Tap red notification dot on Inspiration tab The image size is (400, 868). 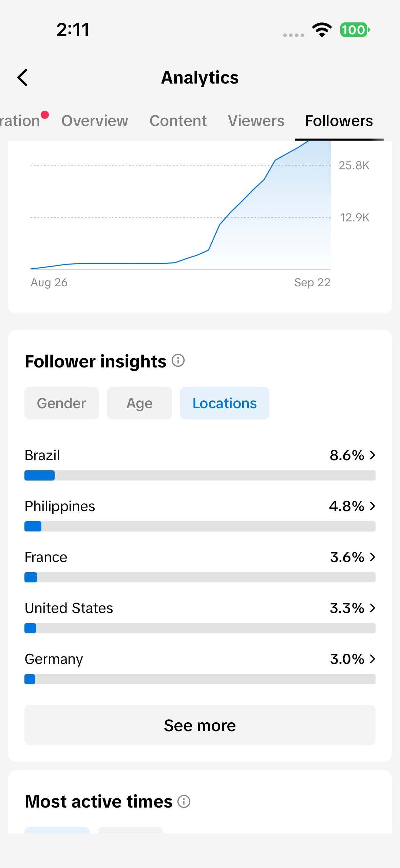point(45,115)
